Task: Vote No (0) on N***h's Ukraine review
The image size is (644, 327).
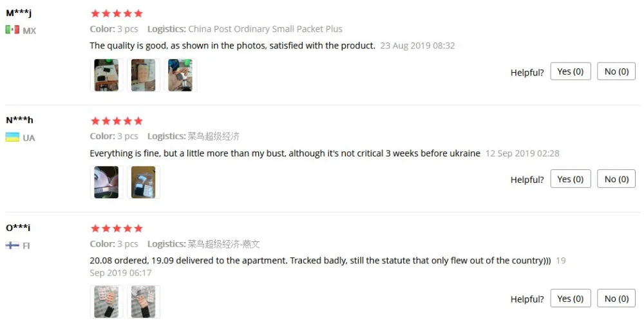Action: click(616, 179)
